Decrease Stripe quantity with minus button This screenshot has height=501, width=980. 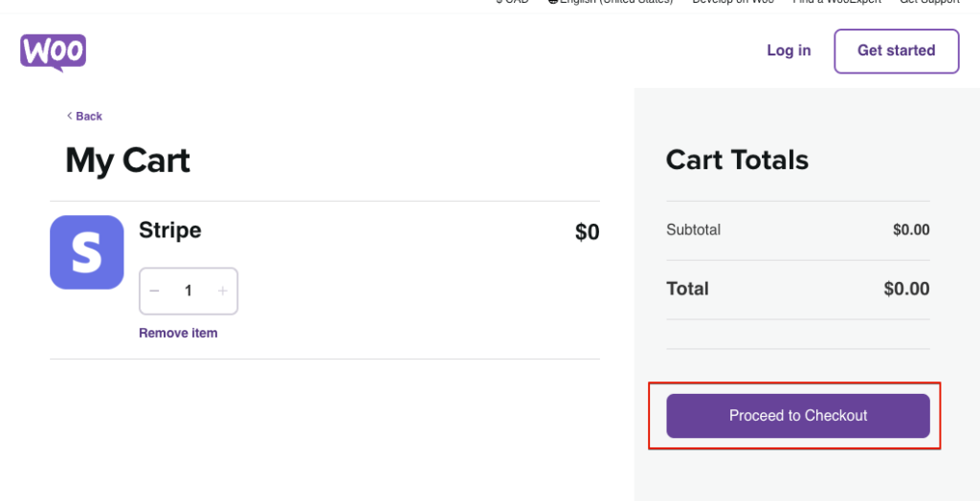click(x=155, y=291)
